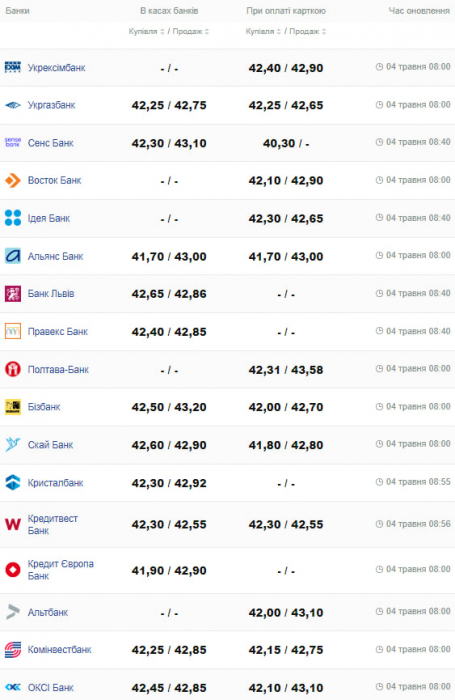Click the Укрексімбанк logo icon

13,67
